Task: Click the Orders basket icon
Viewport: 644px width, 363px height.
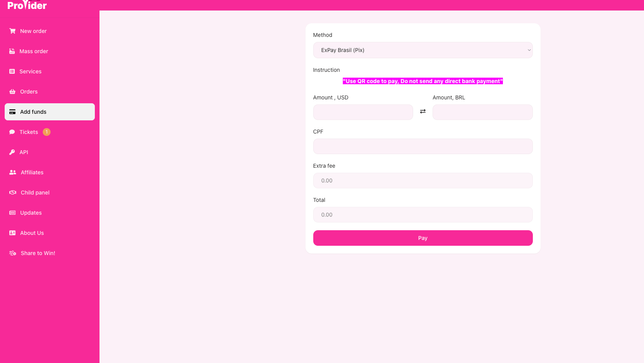Action: tap(12, 92)
